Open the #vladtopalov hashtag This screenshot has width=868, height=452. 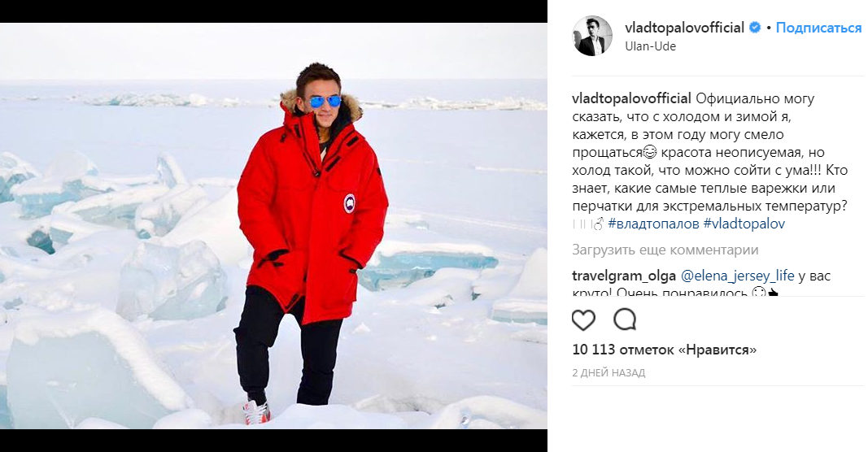coord(744,224)
